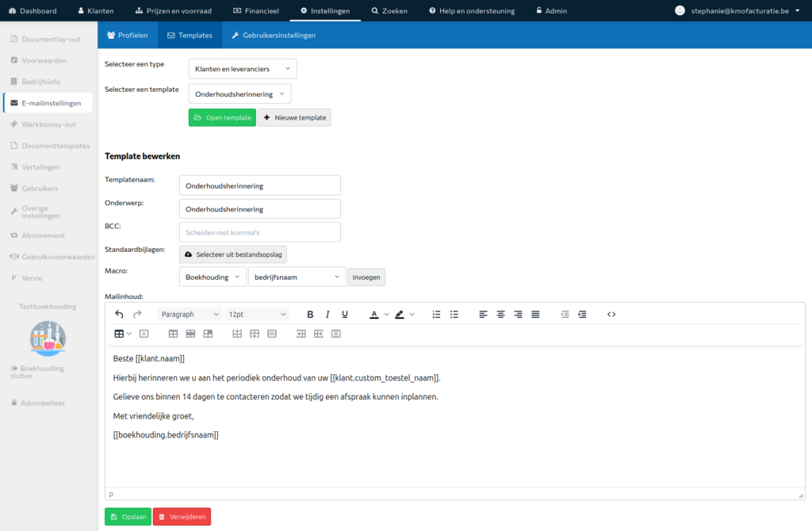
Task: Expand the Klanten en leveranciers type dropdown
Action: pyautogui.click(x=243, y=69)
